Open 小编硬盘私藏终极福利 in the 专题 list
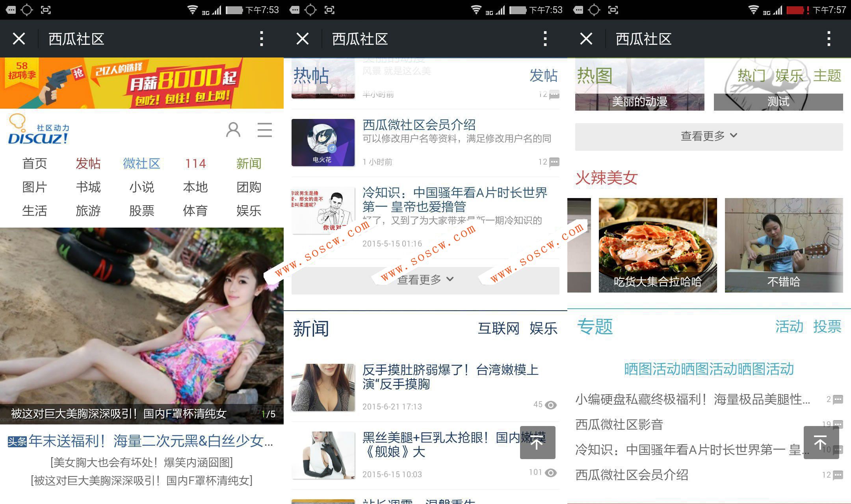 [x=693, y=399]
